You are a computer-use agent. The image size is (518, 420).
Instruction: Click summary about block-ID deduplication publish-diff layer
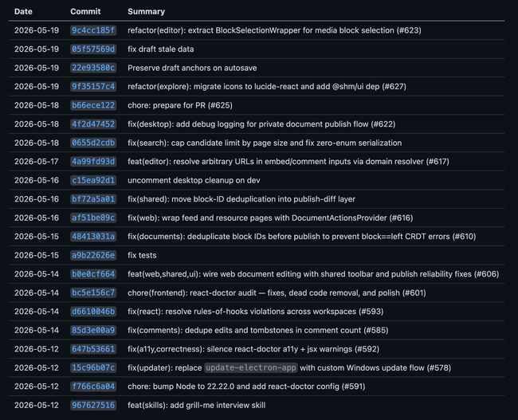(x=241, y=199)
